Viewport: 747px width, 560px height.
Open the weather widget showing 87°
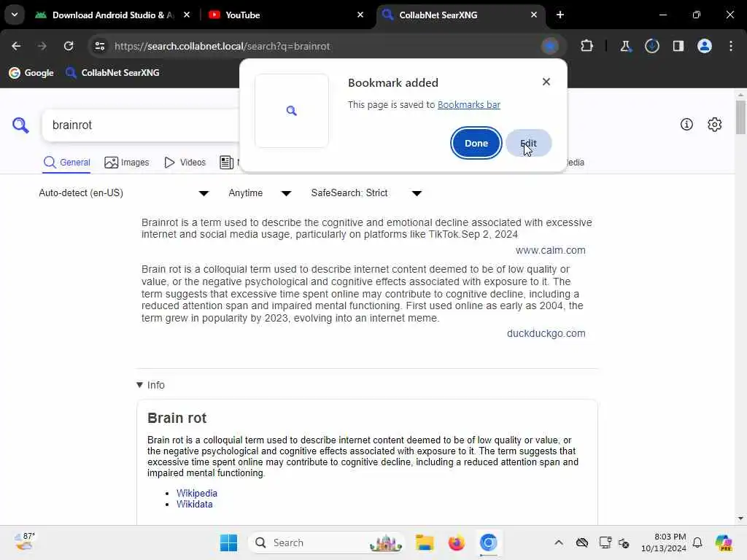(x=24, y=542)
